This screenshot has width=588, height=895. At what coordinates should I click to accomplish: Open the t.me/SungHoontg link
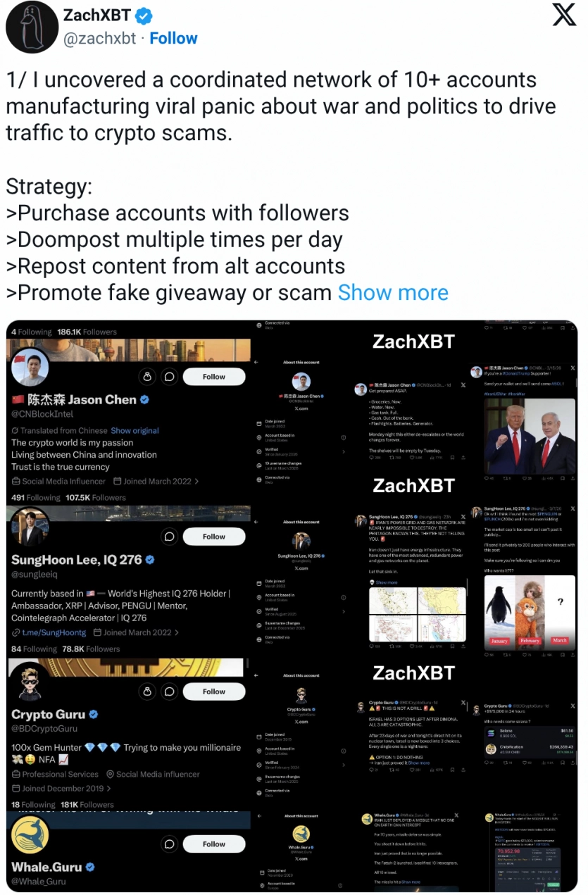(x=49, y=632)
